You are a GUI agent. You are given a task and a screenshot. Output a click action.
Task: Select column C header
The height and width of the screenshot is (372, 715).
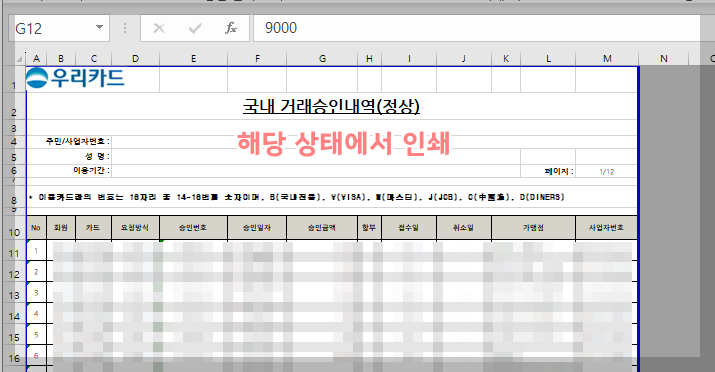coord(93,59)
